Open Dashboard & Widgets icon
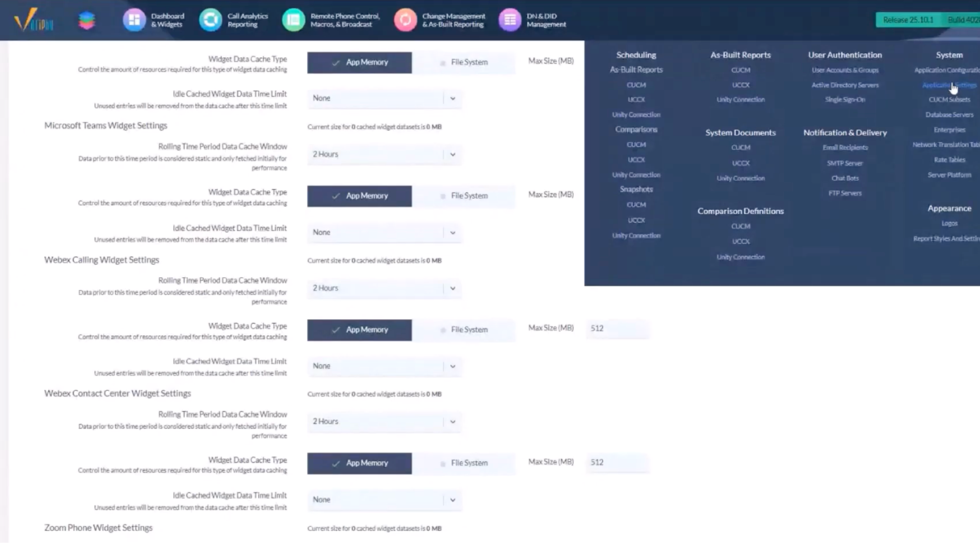The height and width of the screenshot is (543, 980). (134, 20)
